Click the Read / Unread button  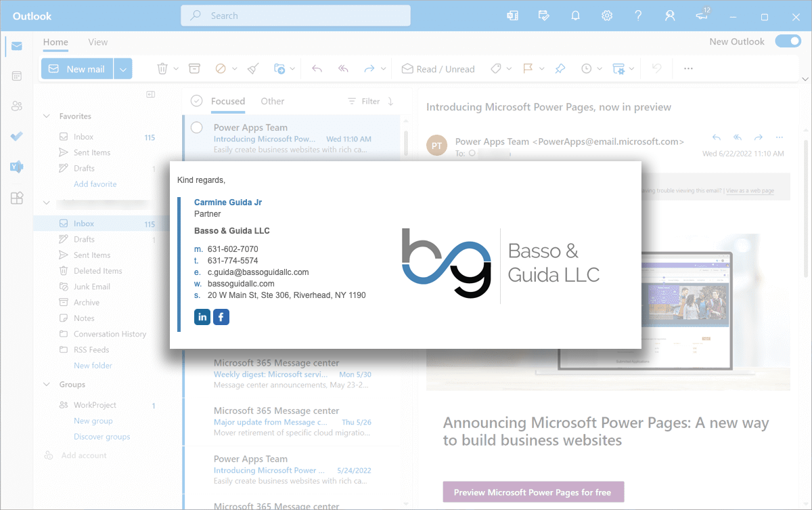click(x=438, y=68)
